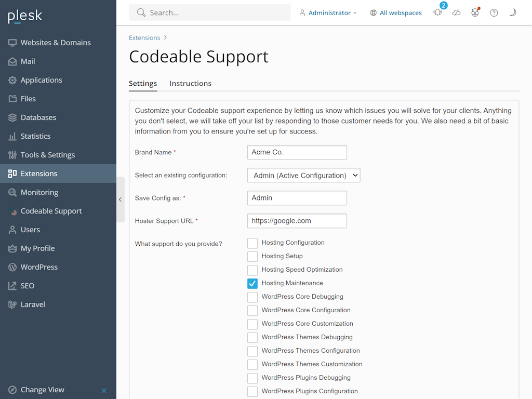Switch to the Settings tab

coord(143,84)
